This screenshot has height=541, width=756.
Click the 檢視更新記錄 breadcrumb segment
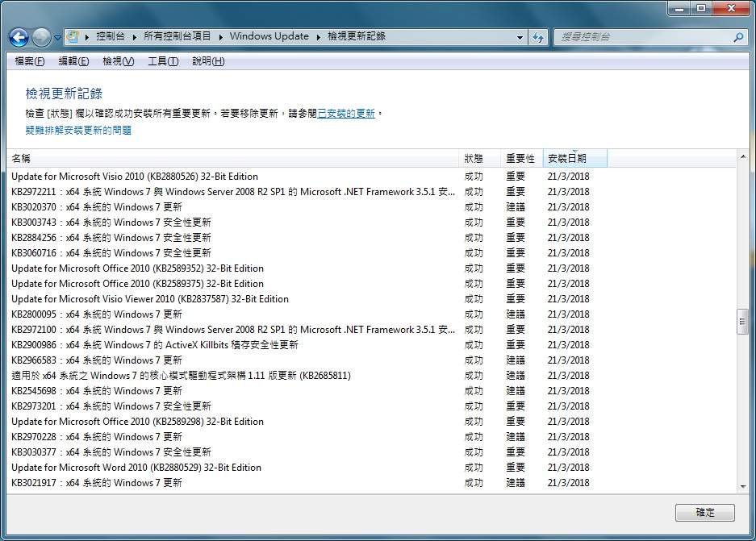(x=357, y=36)
